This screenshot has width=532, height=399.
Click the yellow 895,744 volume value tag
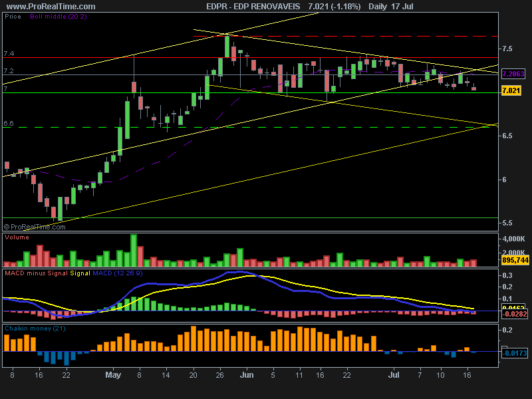coord(515,260)
